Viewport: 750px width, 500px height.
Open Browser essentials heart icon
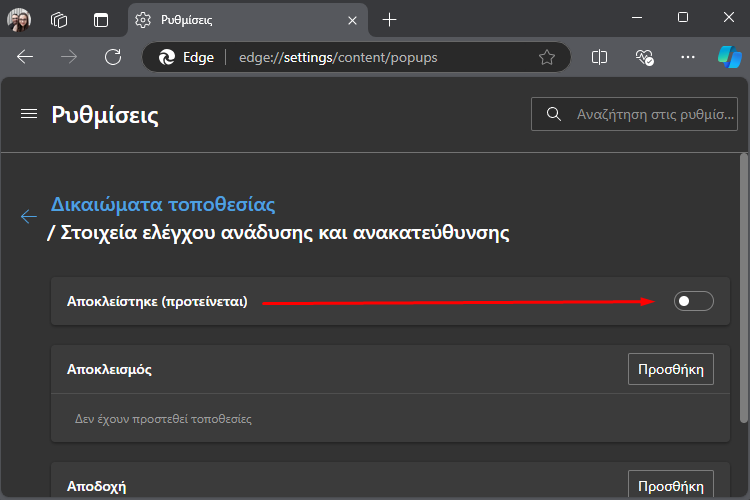tap(644, 57)
